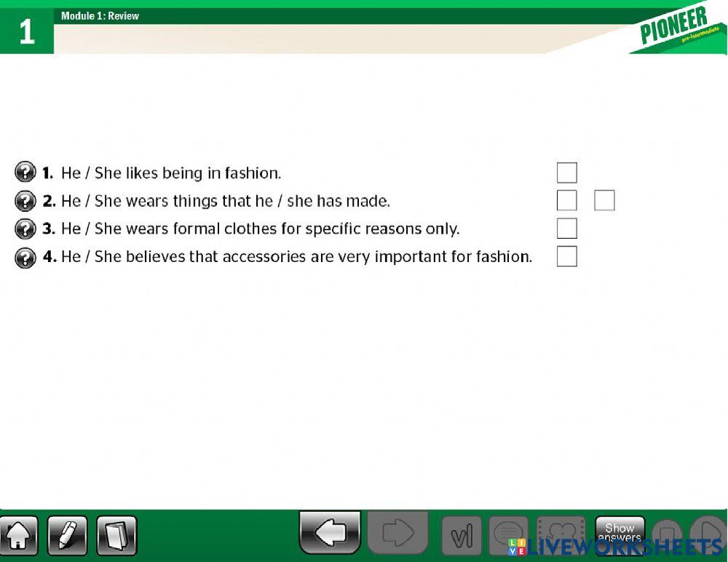728x562 pixels.
Task: Click the help icon beside question 2
Action: point(26,201)
